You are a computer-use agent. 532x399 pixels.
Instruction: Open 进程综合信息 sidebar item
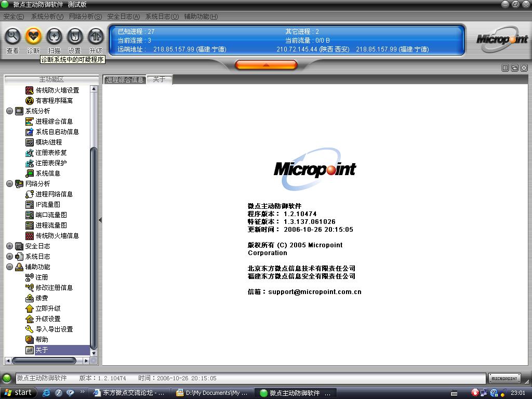tap(49, 122)
